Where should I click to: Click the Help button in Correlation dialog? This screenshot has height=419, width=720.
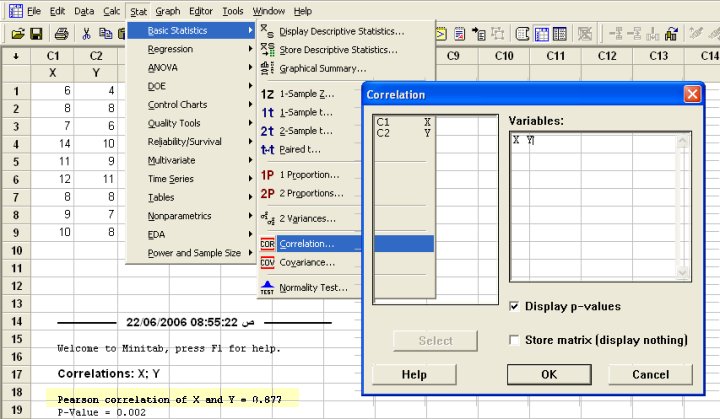(x=414, y=374)
